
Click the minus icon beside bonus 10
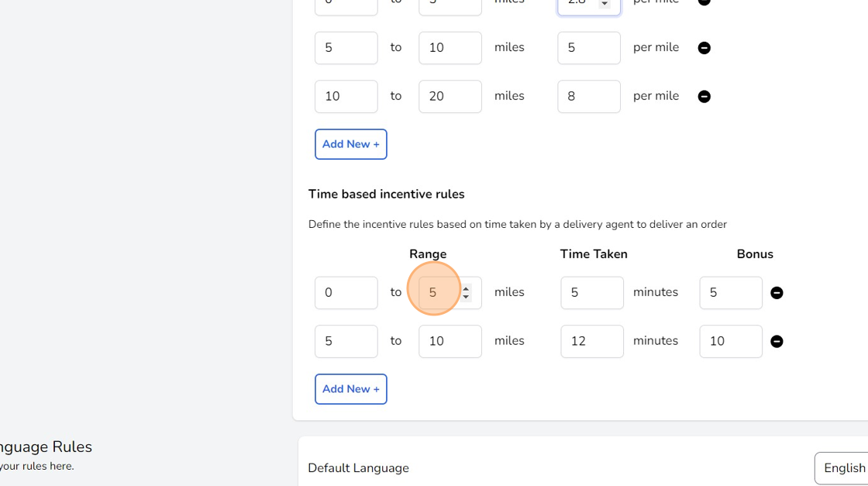point(777,341)
